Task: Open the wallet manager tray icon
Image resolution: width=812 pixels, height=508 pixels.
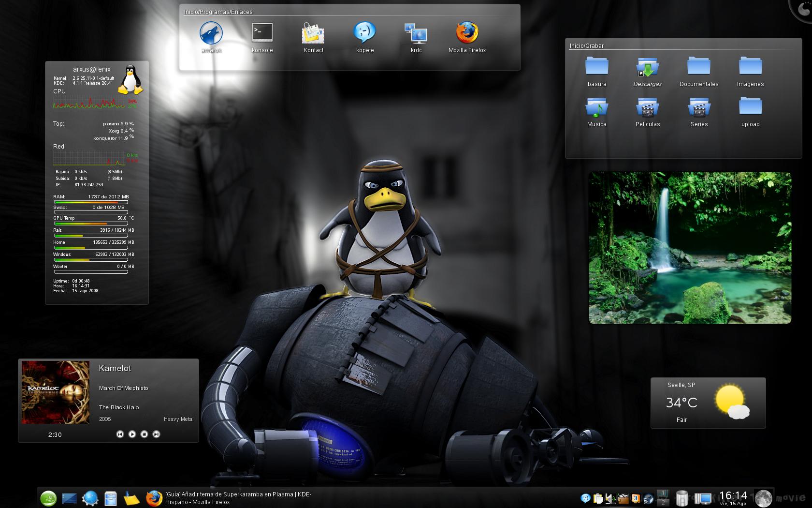Action: [x=623, y=498]
